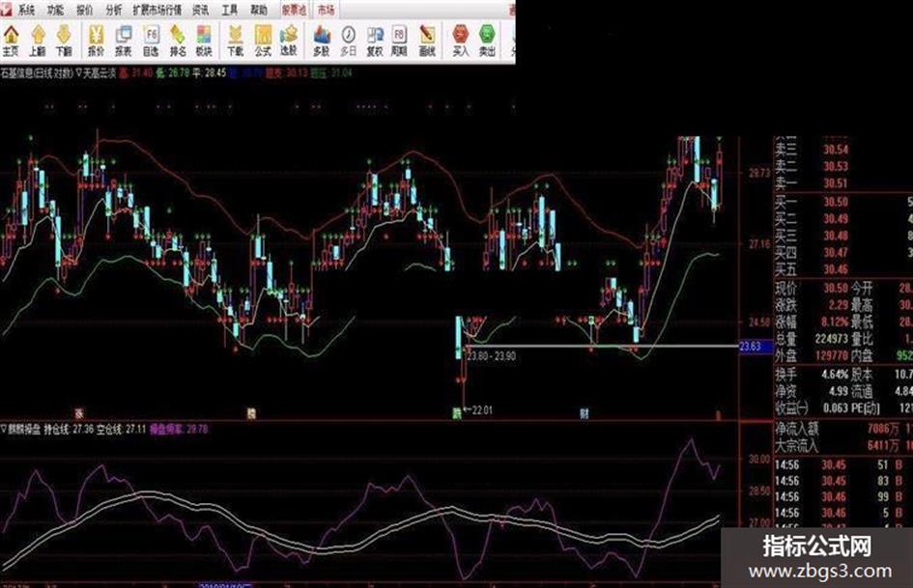The height and width of the screenshot is (588, 913).
Task: Click the 上翻 page-up arrow icon
Action: pyautogui.click(x=38, y=41)
